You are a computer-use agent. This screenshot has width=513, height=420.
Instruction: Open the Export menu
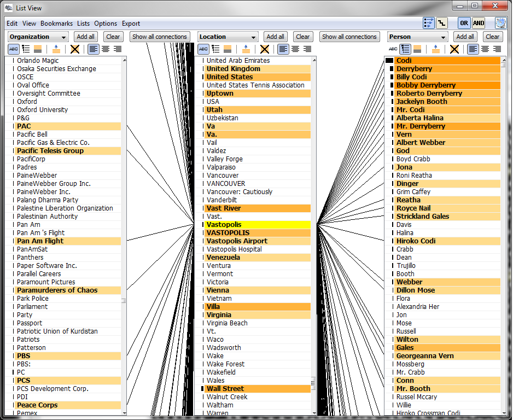click(x=131, y=24)
